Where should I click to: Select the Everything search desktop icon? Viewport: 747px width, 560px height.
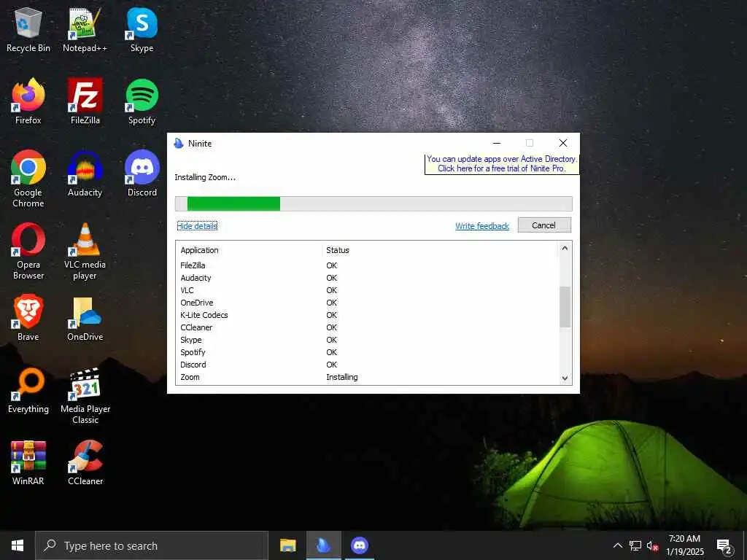[x=28, y=391]
